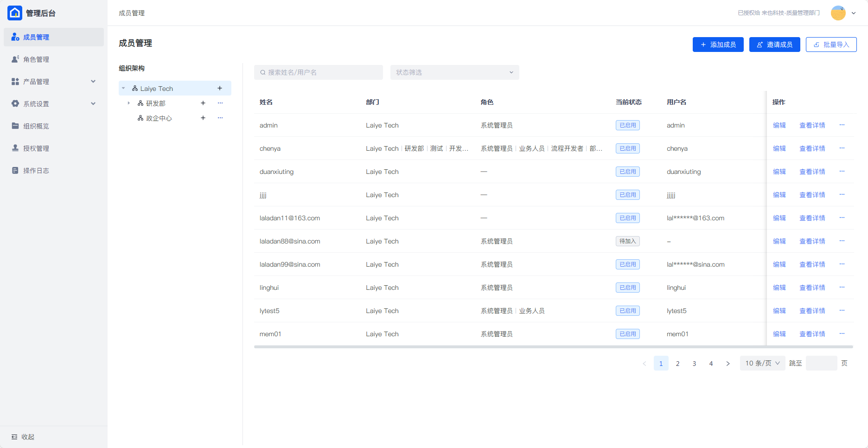Open more actions for the laladan99@sina.com row
Screen dimensions: 868x448
pos(842,264)
